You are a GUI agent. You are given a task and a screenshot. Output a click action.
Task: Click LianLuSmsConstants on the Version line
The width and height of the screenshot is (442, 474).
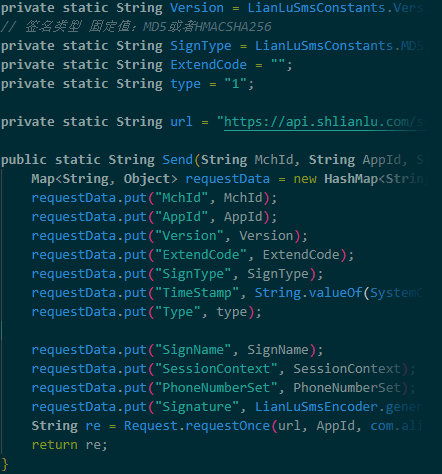coord(316,8)
